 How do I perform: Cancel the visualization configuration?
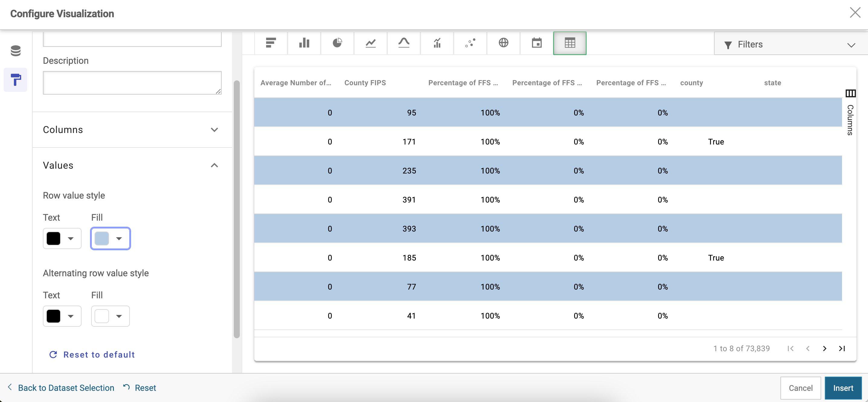pos(800,388)
